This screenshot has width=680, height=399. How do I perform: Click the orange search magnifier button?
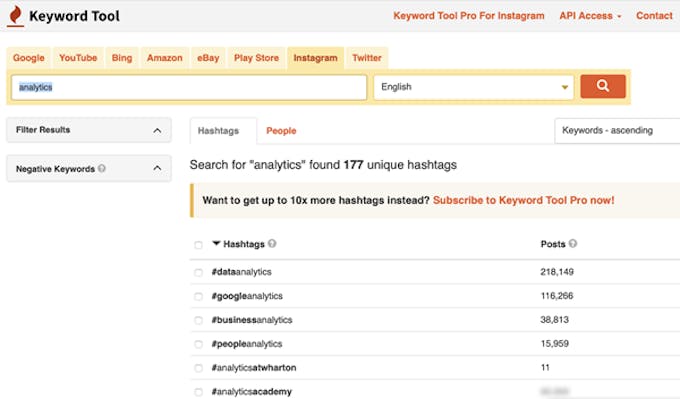click(x=603, y=86)
